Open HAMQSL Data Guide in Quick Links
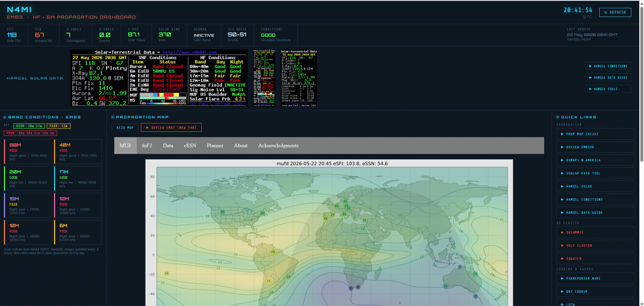This screenshot has height=306, width=644. (595, 213)
